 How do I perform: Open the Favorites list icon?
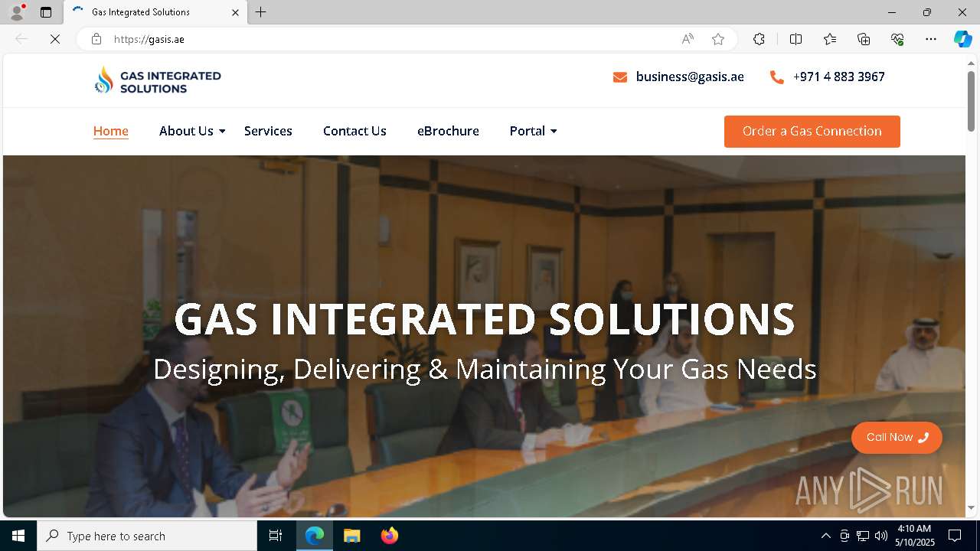pos(830,39)
